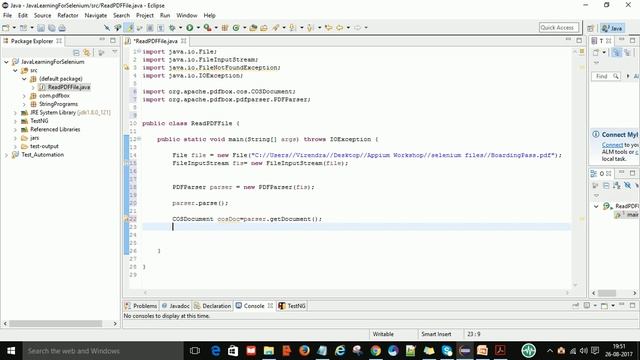Switch to the Problems tab

141,306
